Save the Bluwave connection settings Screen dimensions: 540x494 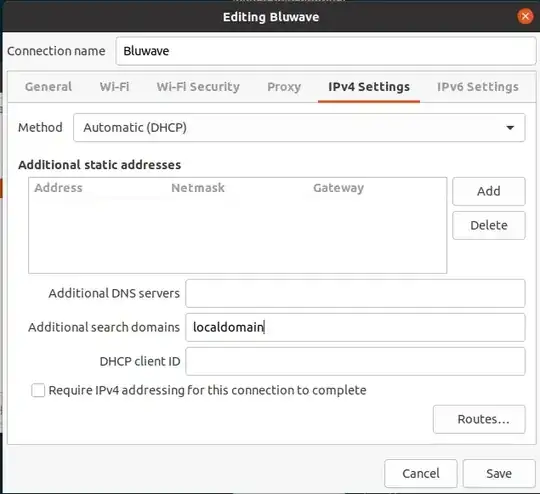point(499,473)
